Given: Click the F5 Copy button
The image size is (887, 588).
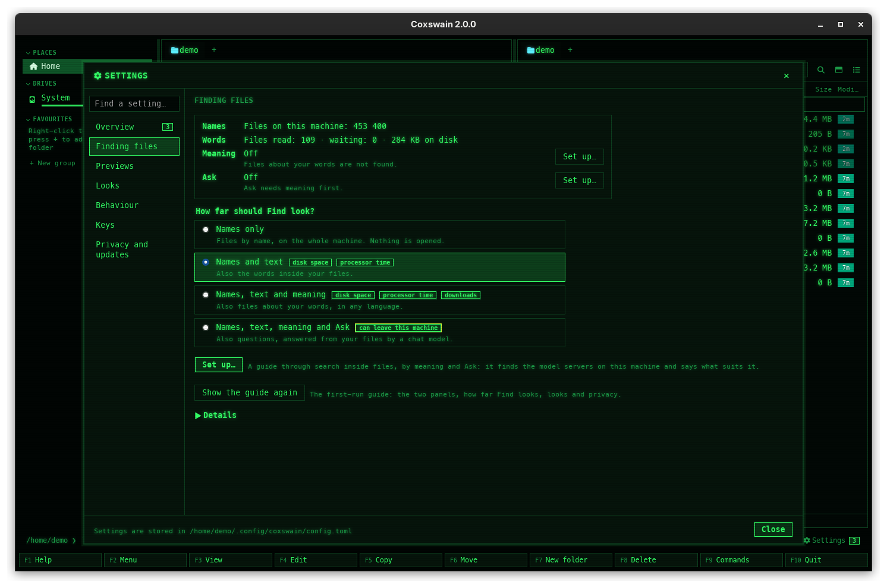Looking at the screenshot, I should tap(401, 560).
